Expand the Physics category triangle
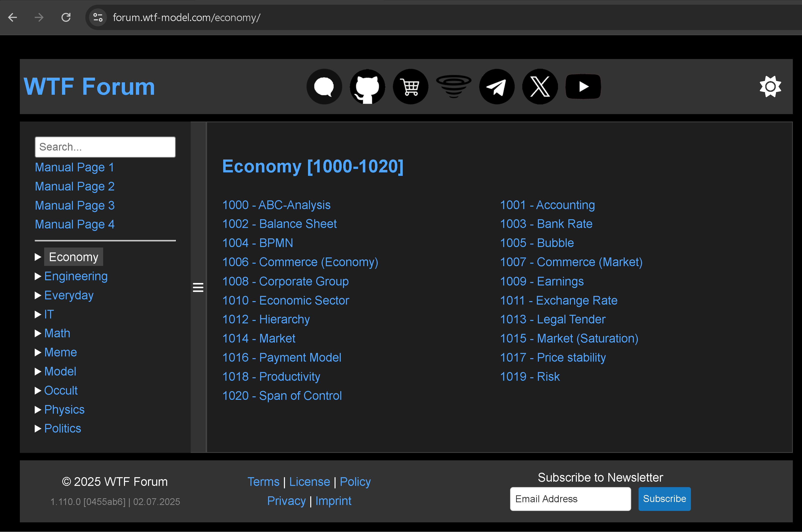The image size is (802, 532). coord(38,410)
